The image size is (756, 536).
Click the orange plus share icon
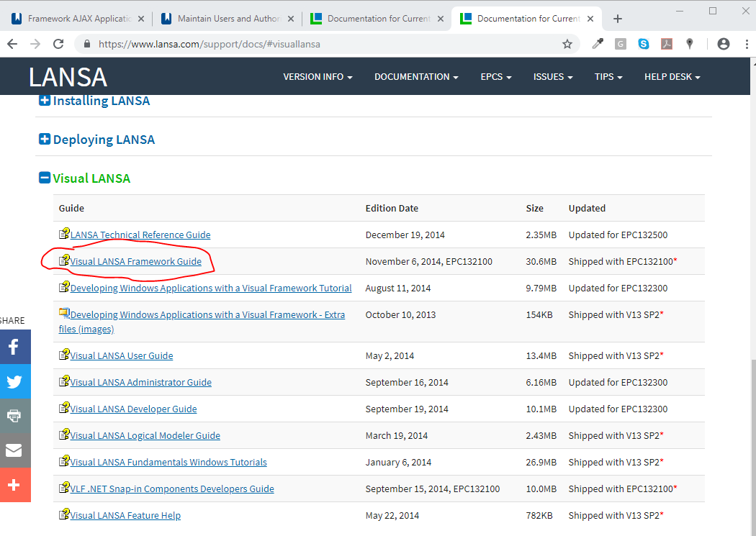pyautogui.click(x=14, y=485)
